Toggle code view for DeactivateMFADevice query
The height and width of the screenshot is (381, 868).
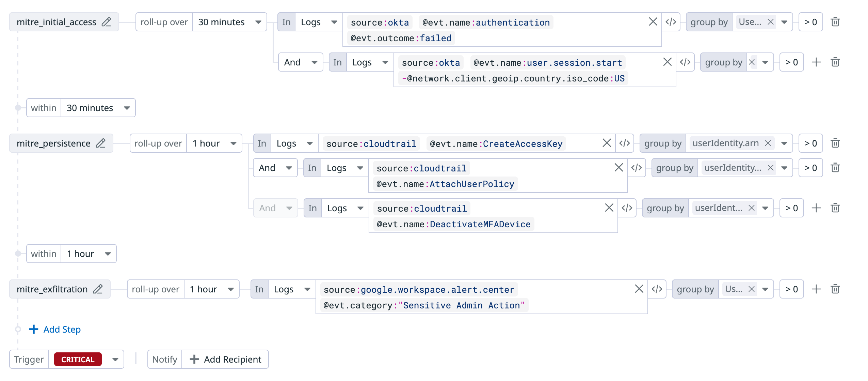pos(627,208)
